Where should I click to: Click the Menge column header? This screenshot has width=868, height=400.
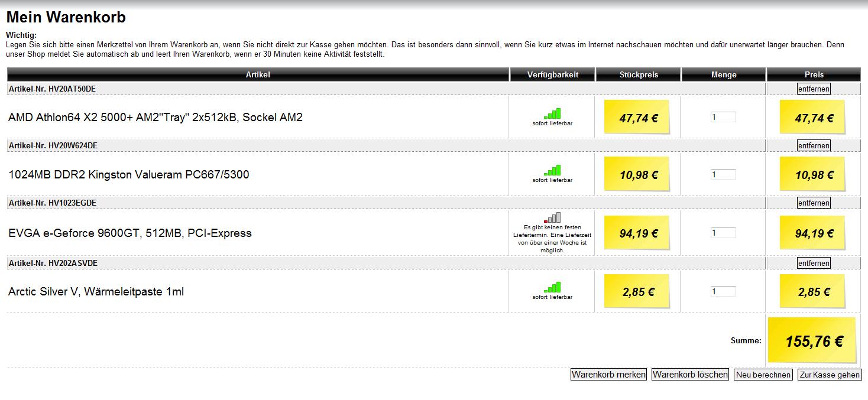tap(724, 74)
